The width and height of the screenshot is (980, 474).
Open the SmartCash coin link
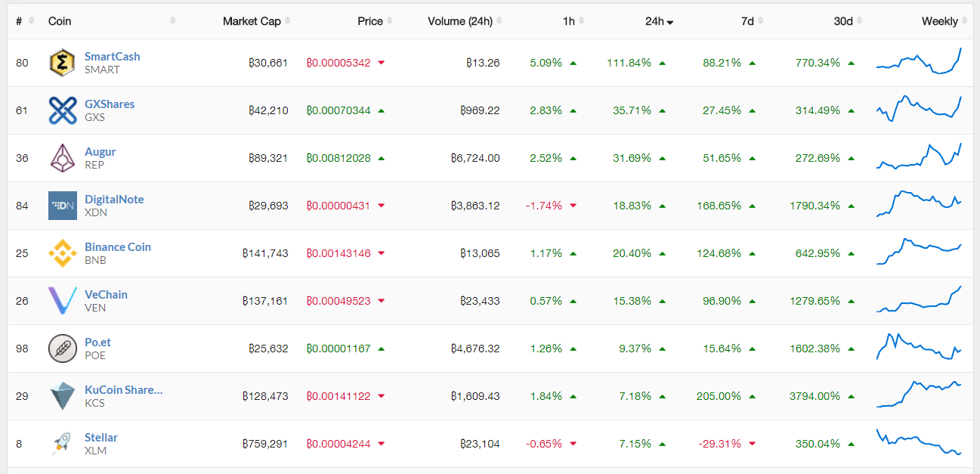[112, 56]
